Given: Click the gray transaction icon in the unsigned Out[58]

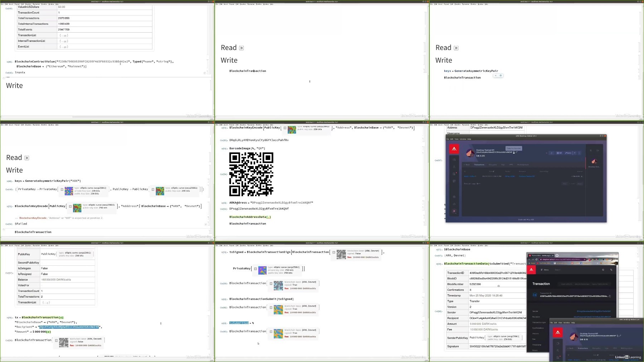Looking at the screenshot, I should tap(63, 342).
